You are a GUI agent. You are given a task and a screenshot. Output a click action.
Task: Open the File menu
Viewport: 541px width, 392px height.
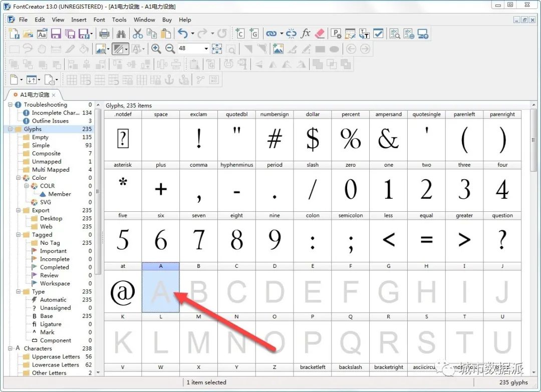point(23,20)
